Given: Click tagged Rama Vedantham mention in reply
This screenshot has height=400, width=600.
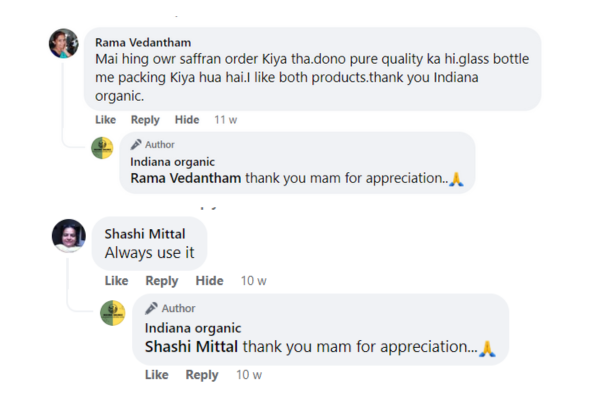Looking at the screenshot, I should pyautogui.click(x=186, y=179).
